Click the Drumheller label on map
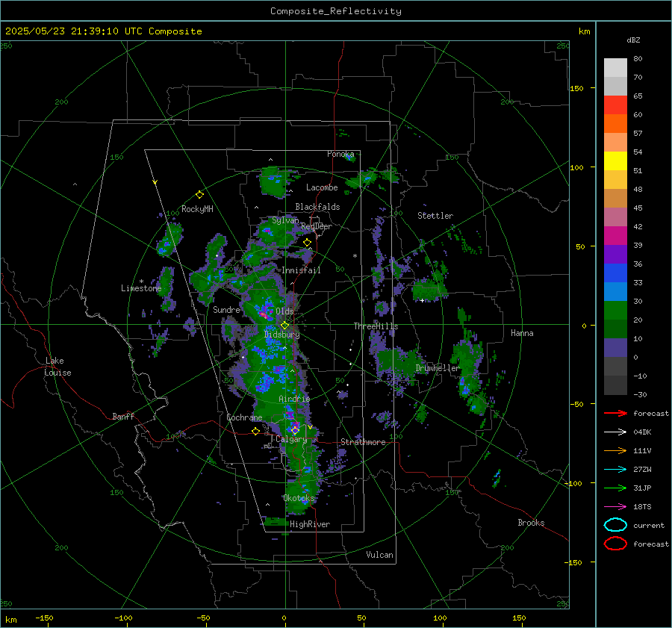This screenshot has height=628, width=672. click(x=438, y=368)
